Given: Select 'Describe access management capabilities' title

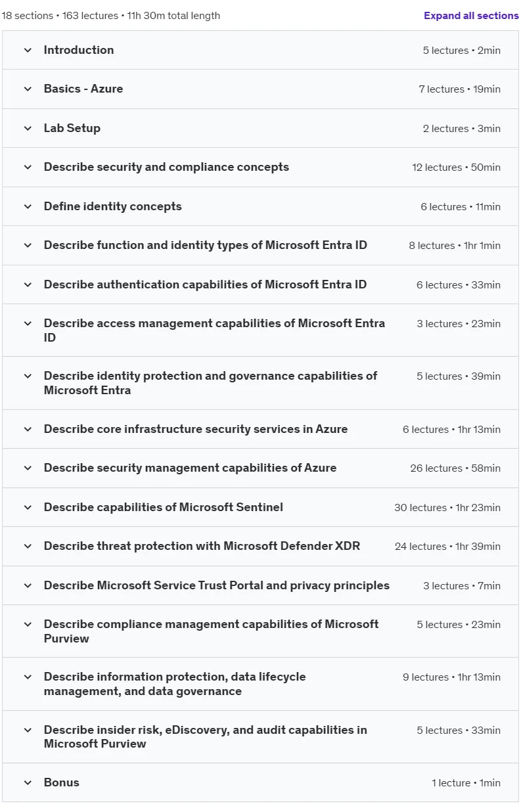Looking at the screenshot, I should click(215, 330).
